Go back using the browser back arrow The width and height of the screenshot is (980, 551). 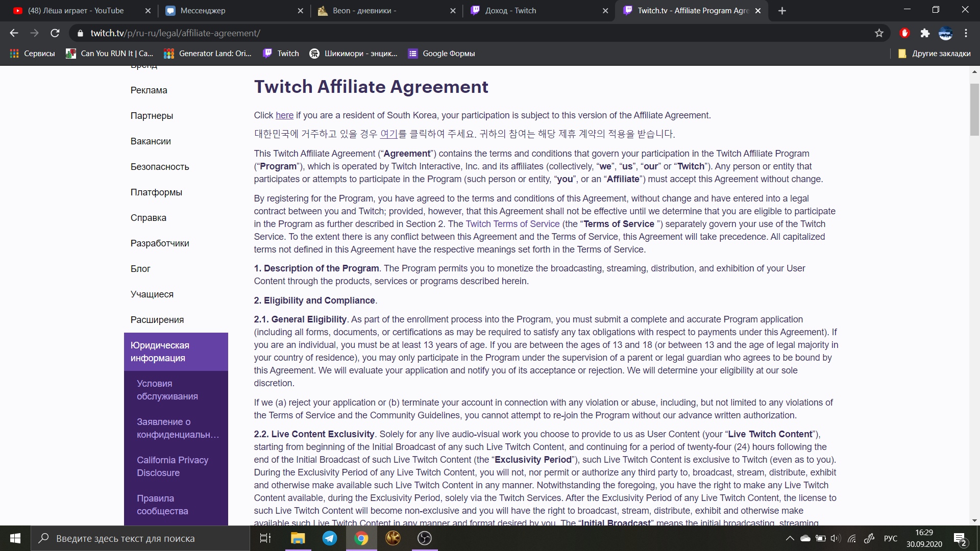(14, 33)
